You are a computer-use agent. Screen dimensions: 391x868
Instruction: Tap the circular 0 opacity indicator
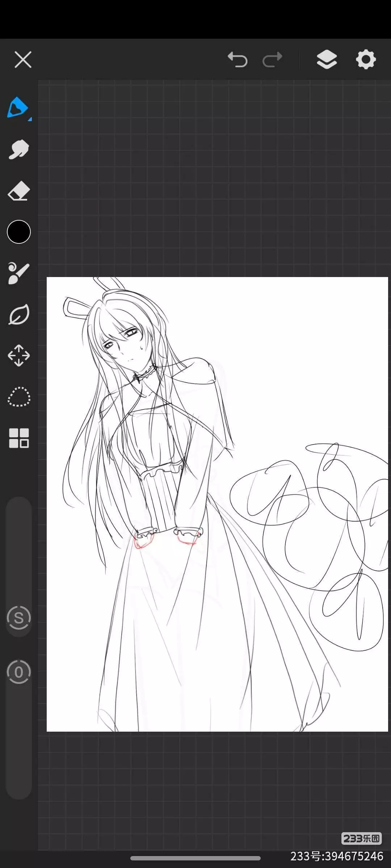(19, 672)
